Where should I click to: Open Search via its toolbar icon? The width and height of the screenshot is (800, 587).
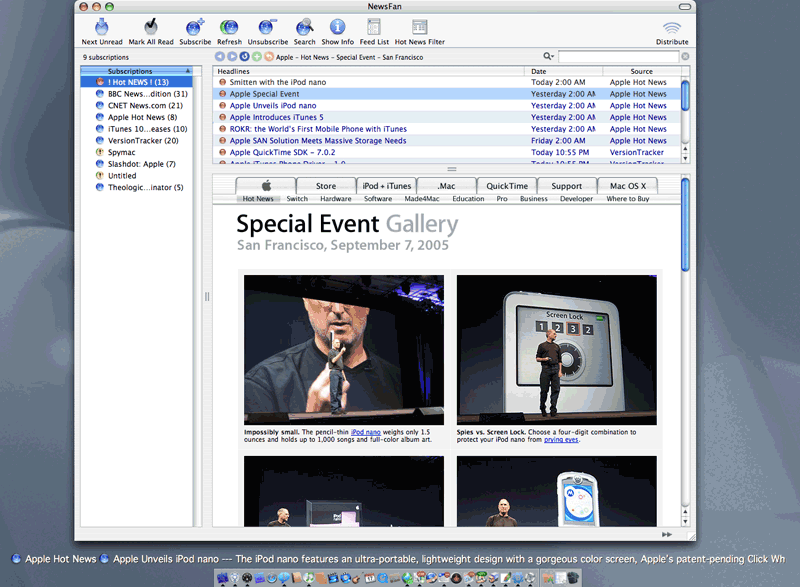pos(305,28)
